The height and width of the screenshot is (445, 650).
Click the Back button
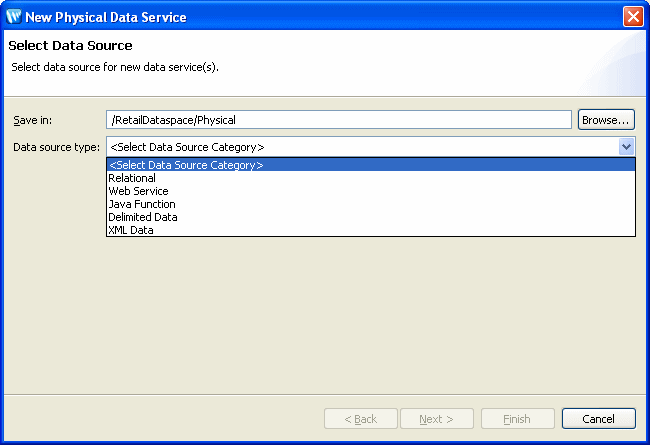point(361,419)
